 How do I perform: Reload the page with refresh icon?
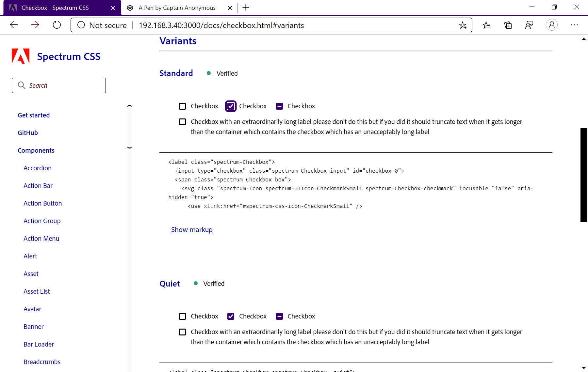pos(57,25)
